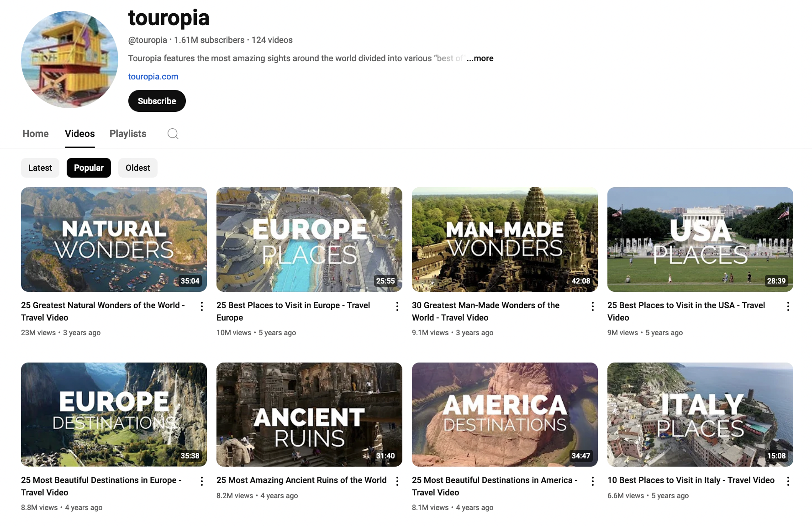Play the Ancient Ruins thumbnail
Screen dimensions: 812x526
(x=309, y=415)
